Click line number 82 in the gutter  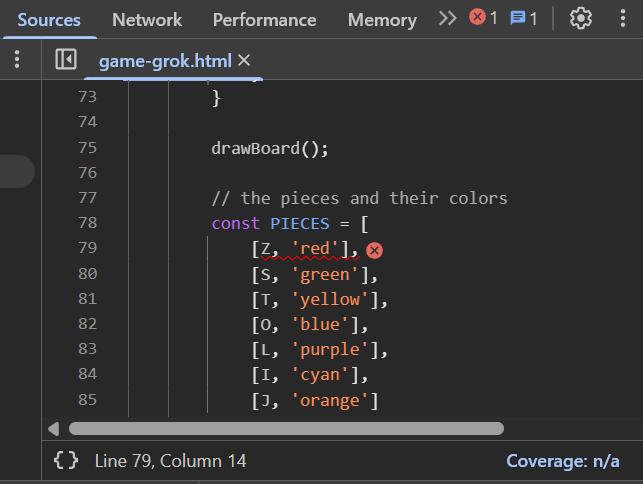87,324
